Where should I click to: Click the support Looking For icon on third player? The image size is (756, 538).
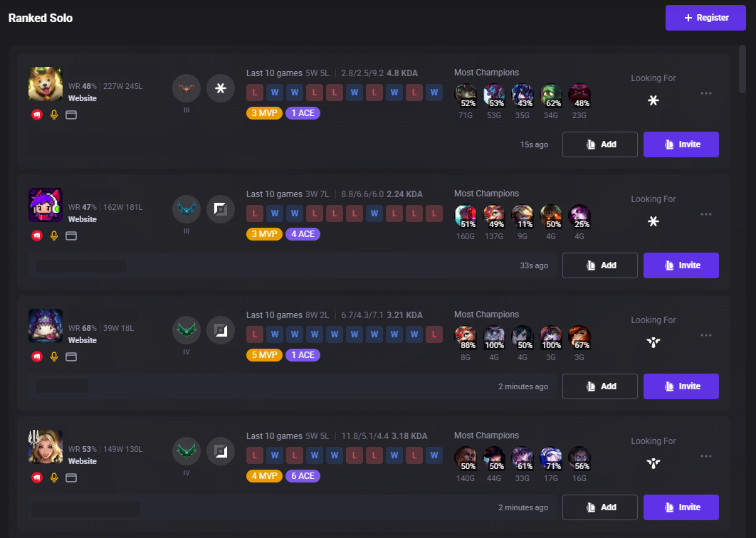653,342
